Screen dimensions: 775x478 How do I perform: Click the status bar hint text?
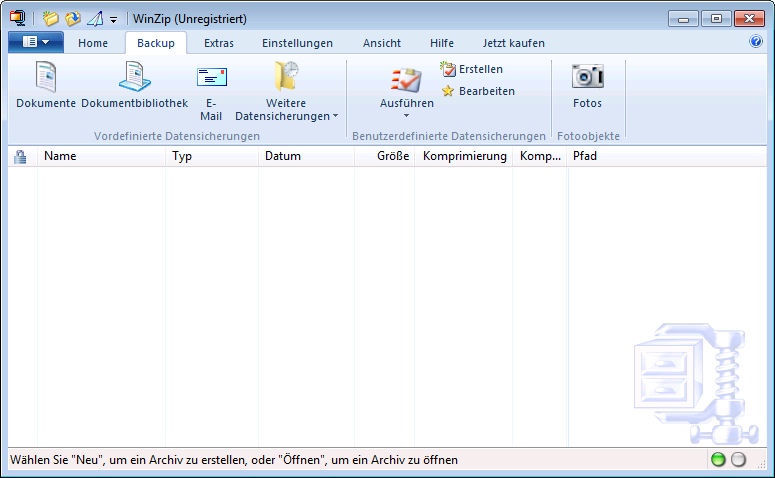pos(234,460)
